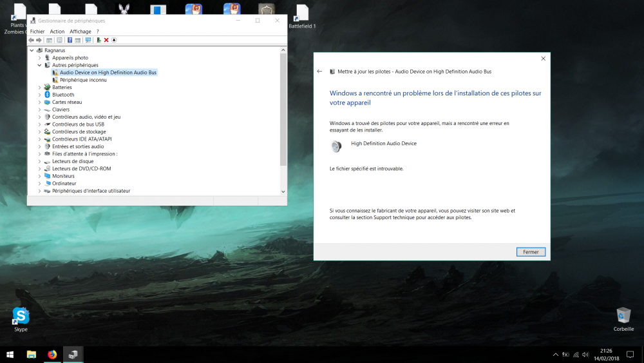Show hidden system tray icons chevron
The image size is (644, 363).
(x=555, y=355)
